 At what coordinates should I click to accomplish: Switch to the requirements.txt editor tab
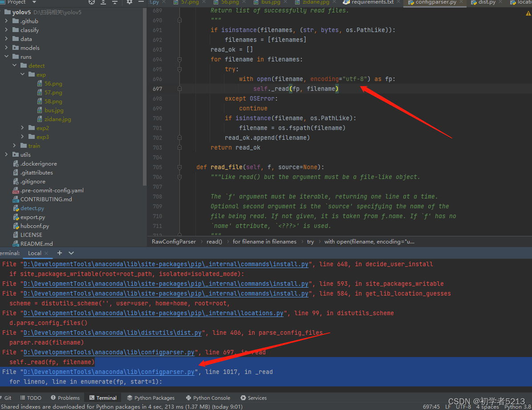pos(372,2)
